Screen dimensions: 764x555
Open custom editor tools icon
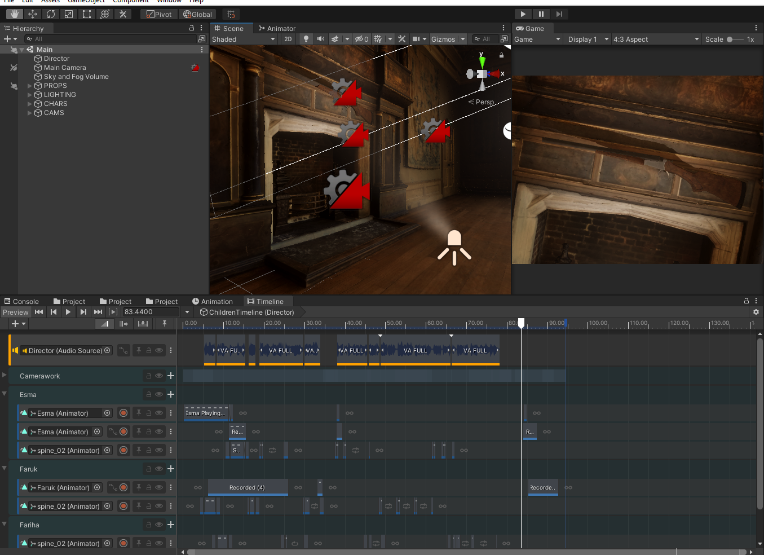tap(123, 14)
